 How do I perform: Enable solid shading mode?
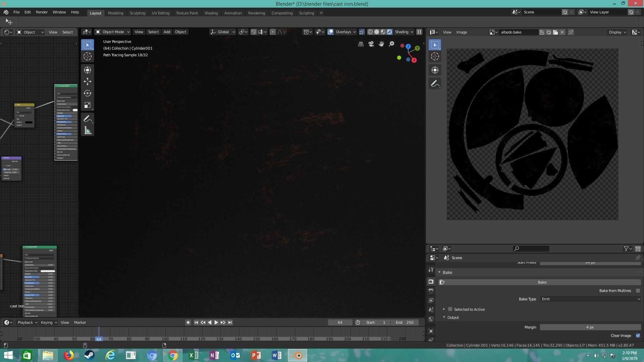click(x=377, y=32)
